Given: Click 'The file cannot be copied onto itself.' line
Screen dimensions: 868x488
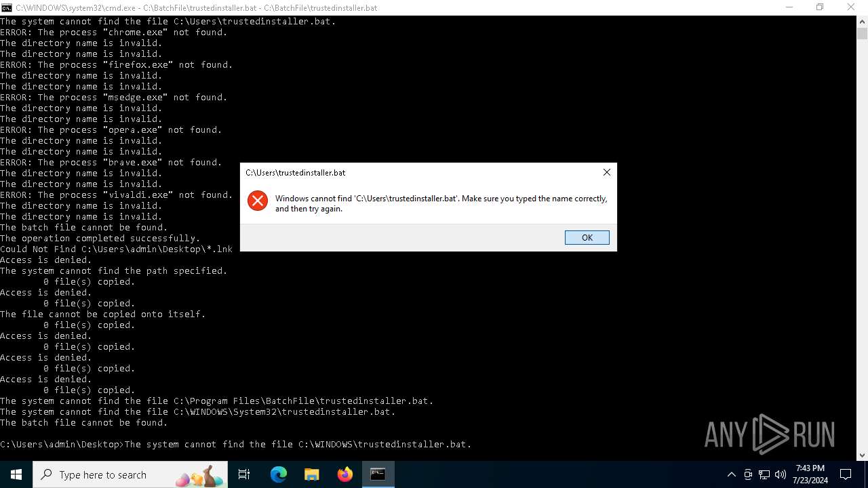Looking at the screenshot, I should tap(103, 314).
